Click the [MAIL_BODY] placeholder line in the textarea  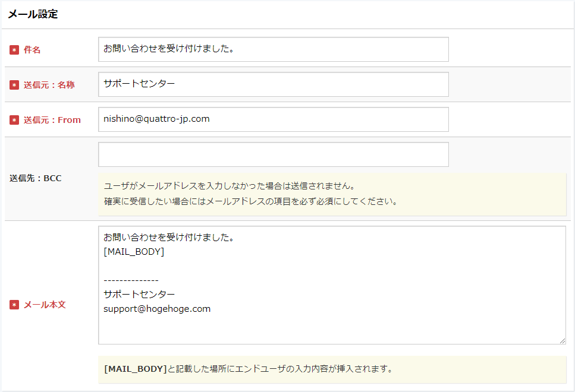click(134, 252)
